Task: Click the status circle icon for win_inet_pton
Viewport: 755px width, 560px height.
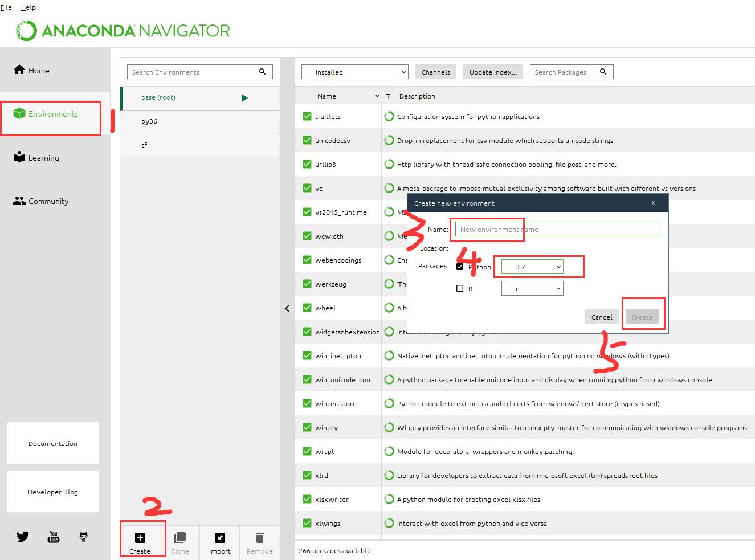Action: point(389,355)
